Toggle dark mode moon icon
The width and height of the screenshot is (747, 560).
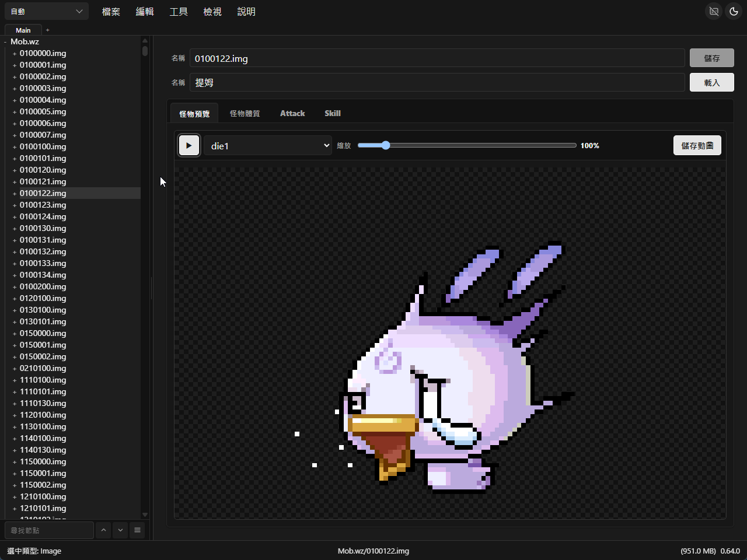(x=734, y=11)
